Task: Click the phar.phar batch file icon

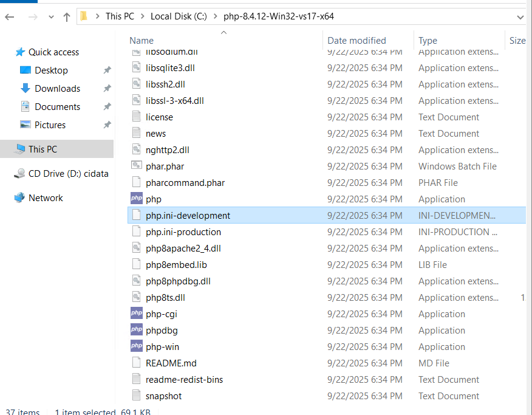Action: 137,165
